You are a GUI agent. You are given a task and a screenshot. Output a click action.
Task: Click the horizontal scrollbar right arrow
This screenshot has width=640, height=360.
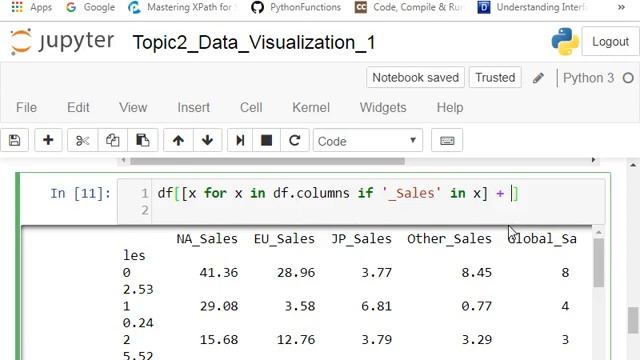coord(594,160)
